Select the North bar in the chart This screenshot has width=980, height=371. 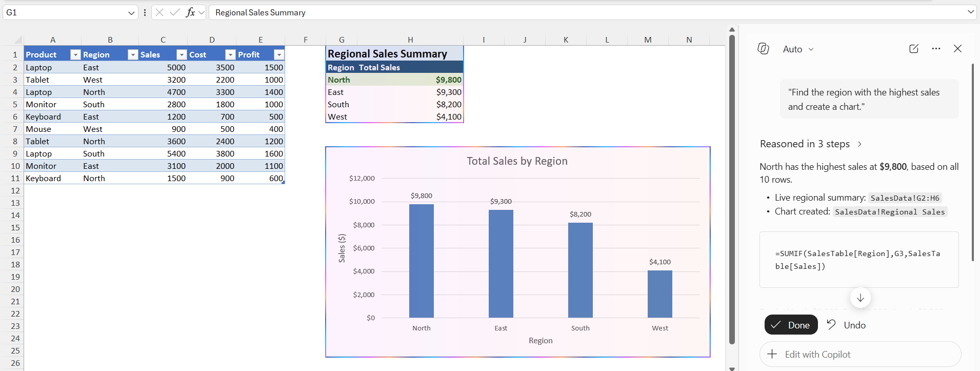[422, 261]
